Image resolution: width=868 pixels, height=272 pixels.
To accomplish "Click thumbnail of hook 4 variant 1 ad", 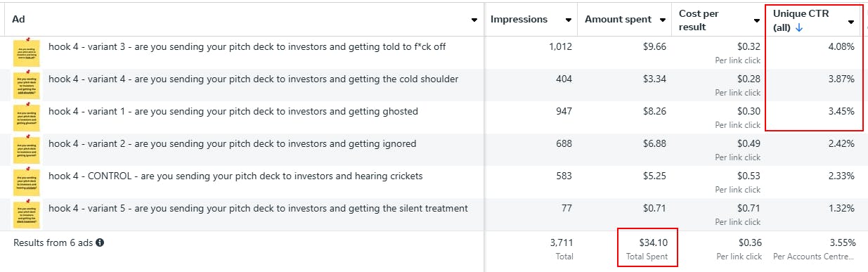I will pos(27,117).
